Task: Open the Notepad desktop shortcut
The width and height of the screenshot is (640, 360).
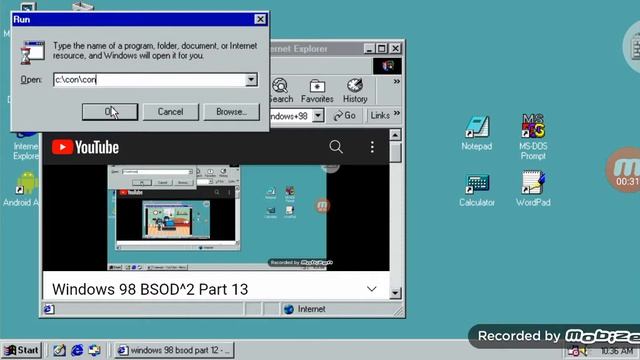Action: tap(477, 133)
